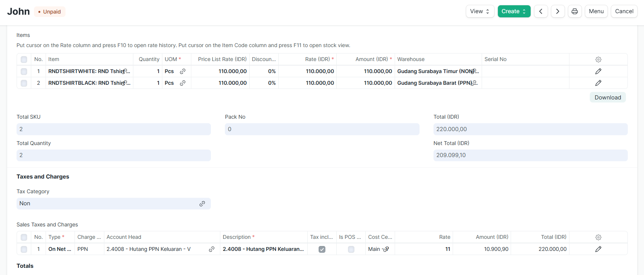The height and width of the screenshot is (275, 644).
Task: Toggle Tax included in rate checkbox
Action: tap(322, 249)
